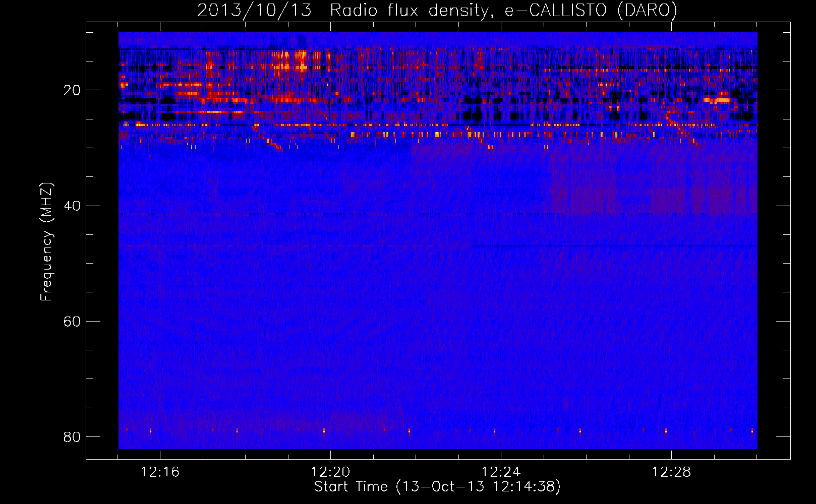Click the 12:20 time axis label
The height and width of the screenshot is (504, 816).
click(330, 472)
